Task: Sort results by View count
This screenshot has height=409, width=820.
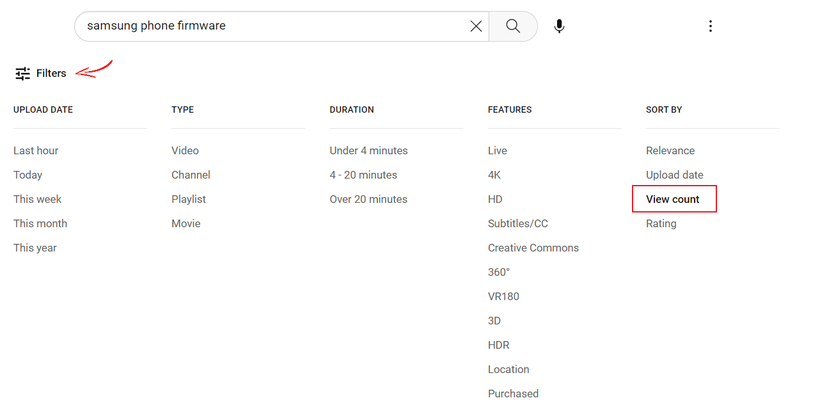Action: point(673,199)
